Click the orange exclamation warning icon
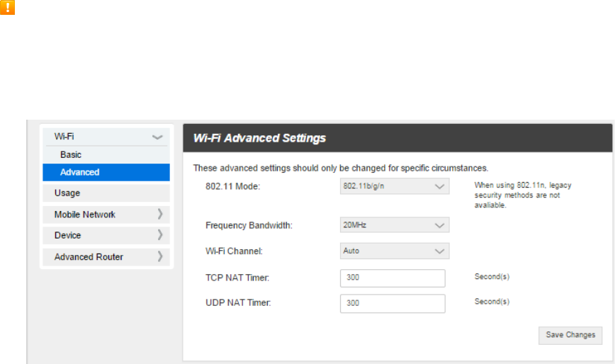 7,7
